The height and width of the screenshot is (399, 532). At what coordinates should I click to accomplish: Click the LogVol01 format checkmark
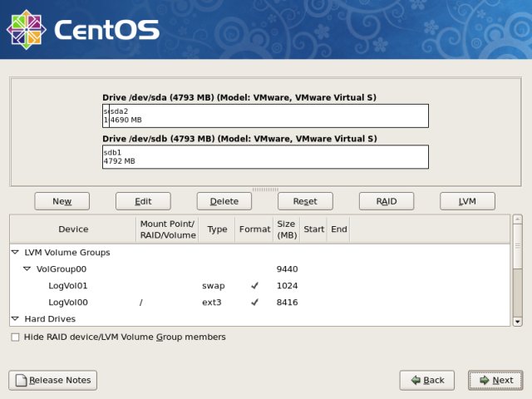pos(254,286)
